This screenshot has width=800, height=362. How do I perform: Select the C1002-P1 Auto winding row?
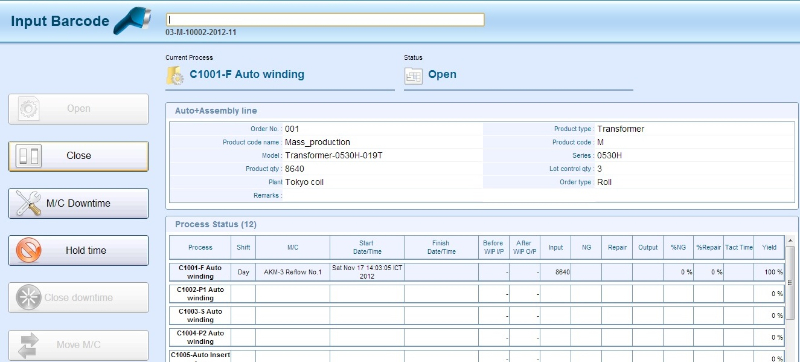(x=477, y=294)
